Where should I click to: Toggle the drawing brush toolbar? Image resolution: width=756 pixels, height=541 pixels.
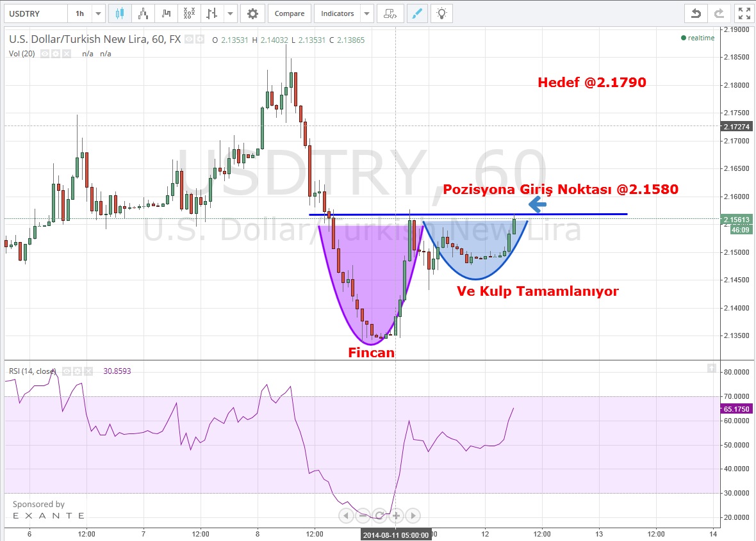tap(417, 13)
